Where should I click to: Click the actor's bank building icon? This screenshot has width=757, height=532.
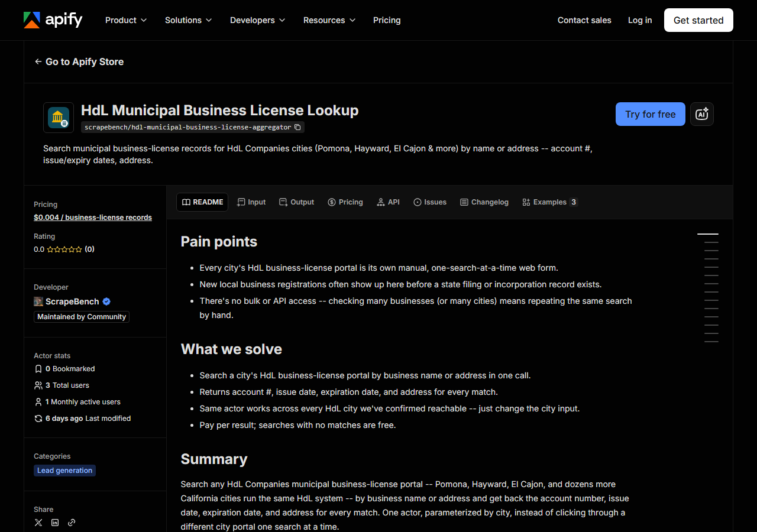[59, 118]
